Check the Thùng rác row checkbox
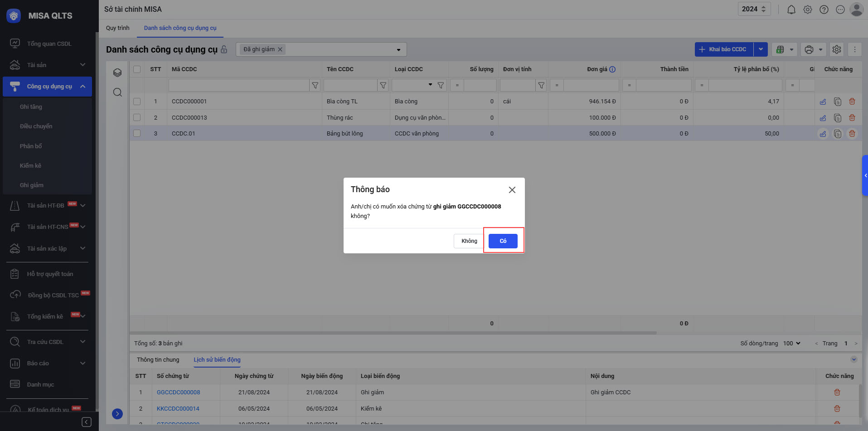Screen dimensions: 868x431 pyautogui.click(x=137, y=117)
